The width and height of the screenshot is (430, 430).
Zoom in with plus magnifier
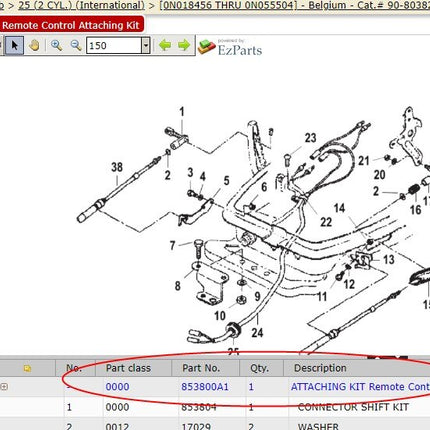pyautogui.click(x=56, y=45)
